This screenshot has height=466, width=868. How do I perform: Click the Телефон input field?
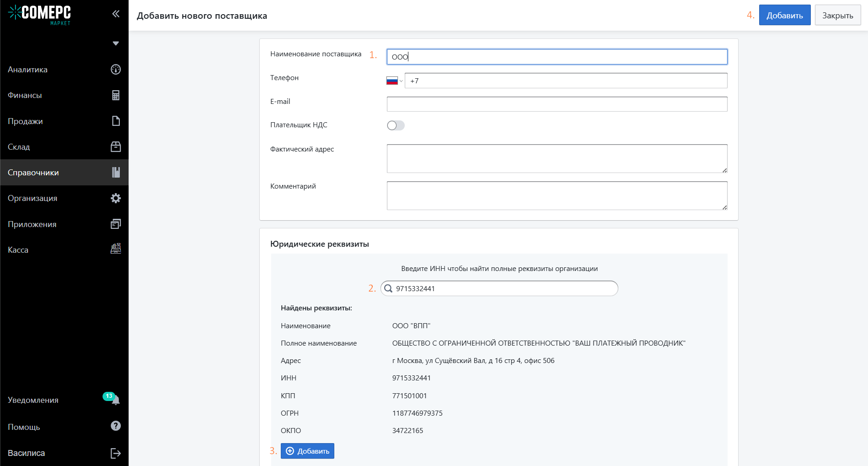(566, 81)
